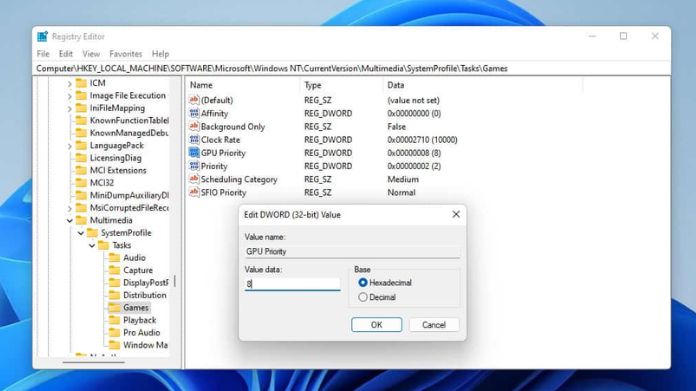696x391 pixels.
Task: Click the Normal data value
Action: tap(401, 192)
